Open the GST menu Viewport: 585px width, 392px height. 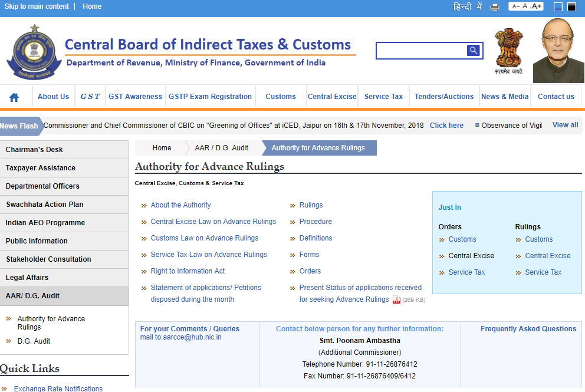point(90,97)
